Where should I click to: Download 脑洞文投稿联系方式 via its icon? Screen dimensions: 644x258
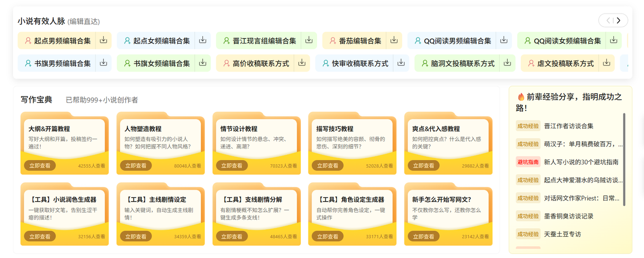[507, 63]
